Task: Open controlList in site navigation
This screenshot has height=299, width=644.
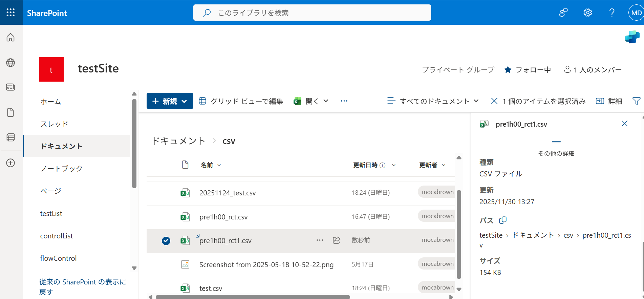Action: pos(57,236)
